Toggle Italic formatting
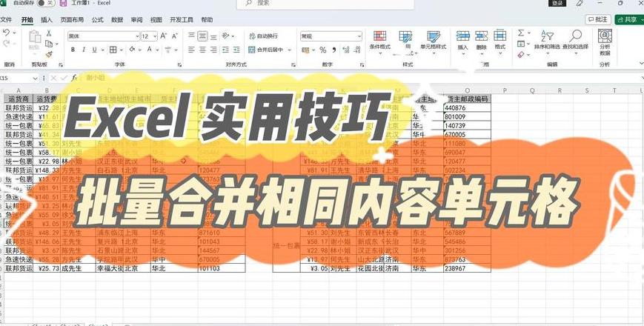This screenshot has height=326, width=644. click(84, 50)
